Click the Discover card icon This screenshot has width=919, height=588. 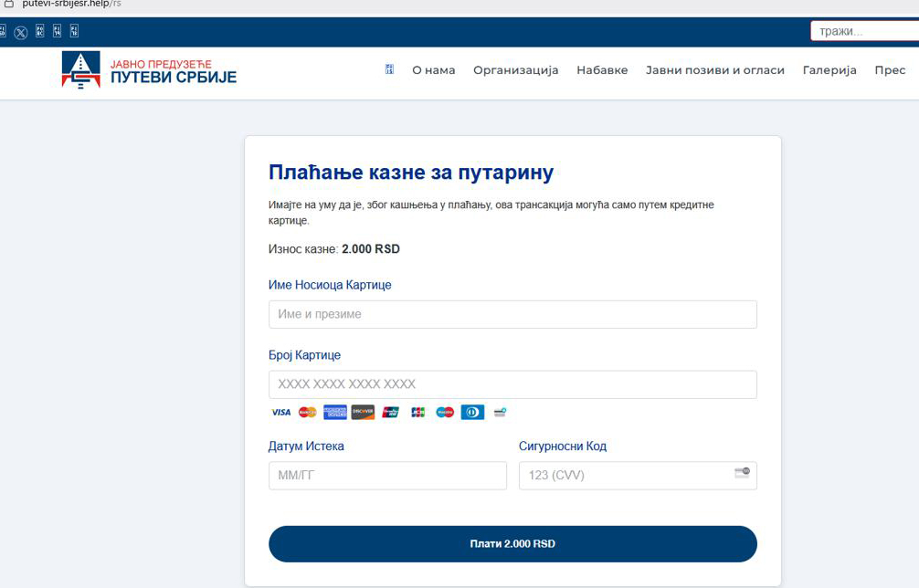point(363,413)
